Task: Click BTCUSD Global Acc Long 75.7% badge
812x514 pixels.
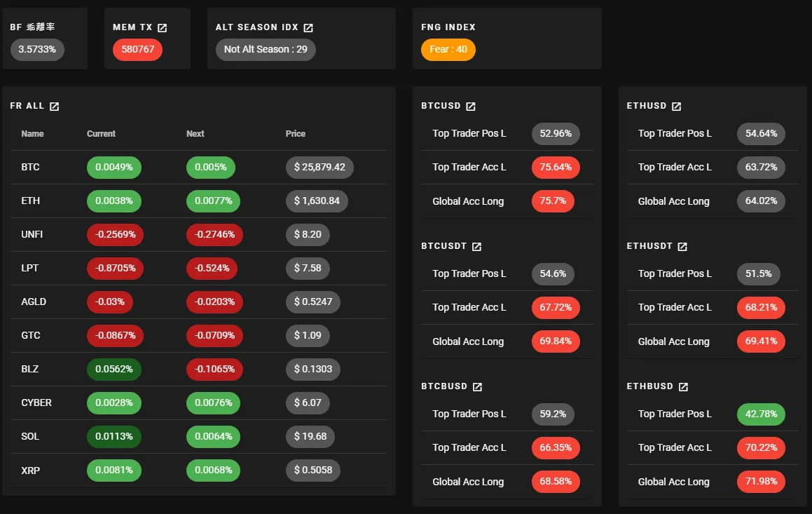Action: [x=553, y=201]
